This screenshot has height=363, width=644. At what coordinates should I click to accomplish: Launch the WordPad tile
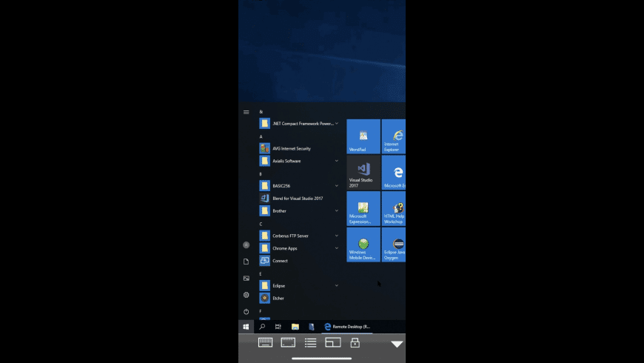click(363, 136)
